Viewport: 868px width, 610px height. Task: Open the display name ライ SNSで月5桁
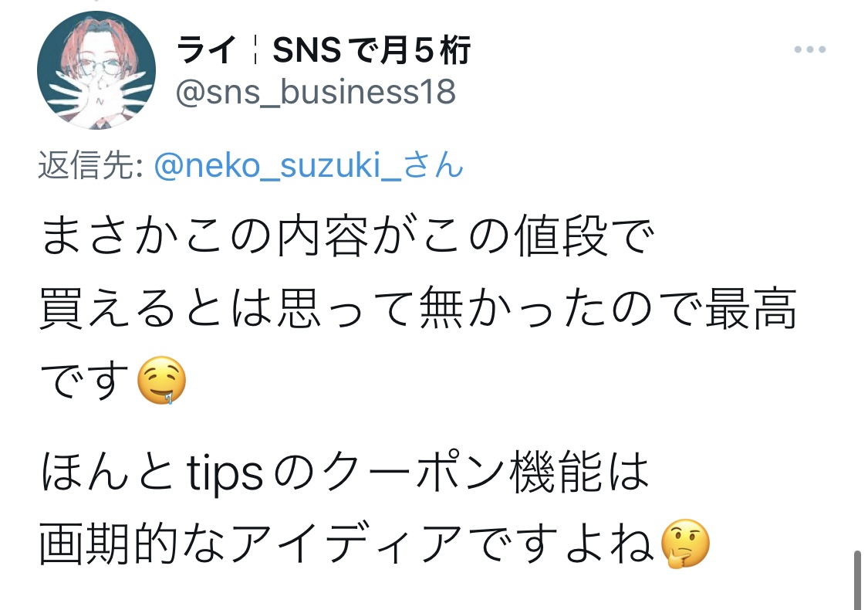coord(323,50)
